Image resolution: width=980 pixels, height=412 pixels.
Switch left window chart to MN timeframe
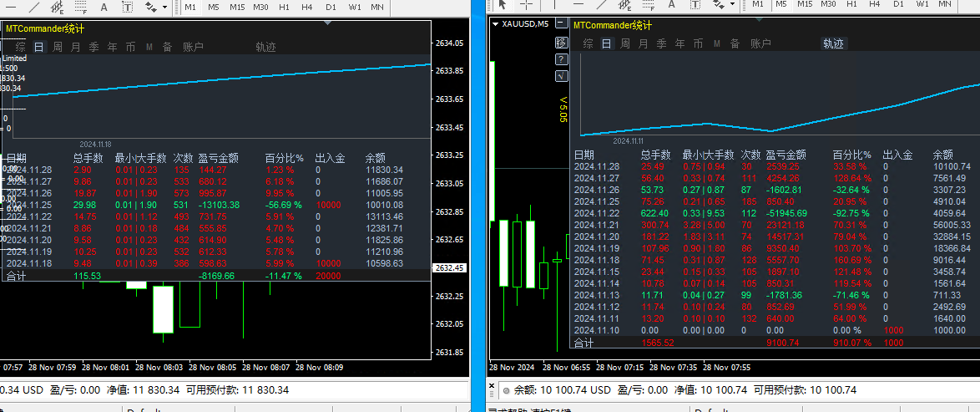tap(377, 7)
